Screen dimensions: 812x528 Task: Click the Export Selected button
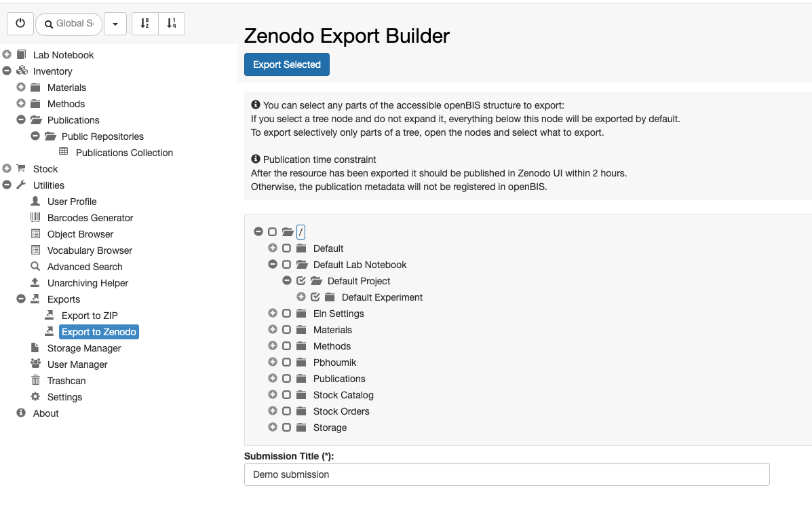pyautogui.click(x=287, y=64)
